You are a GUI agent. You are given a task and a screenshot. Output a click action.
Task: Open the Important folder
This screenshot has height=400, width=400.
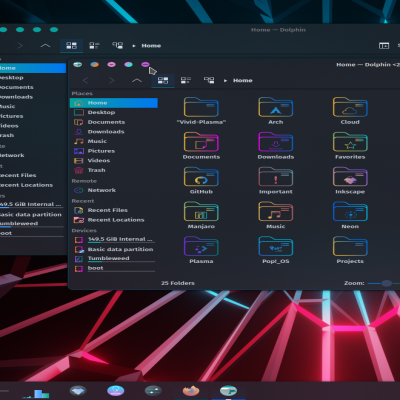(276, 180)
